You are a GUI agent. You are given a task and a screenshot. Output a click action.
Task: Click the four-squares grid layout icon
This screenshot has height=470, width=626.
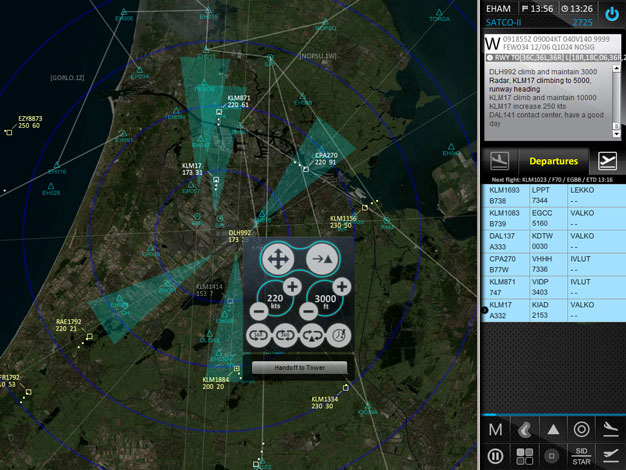(x=523, y=457)
